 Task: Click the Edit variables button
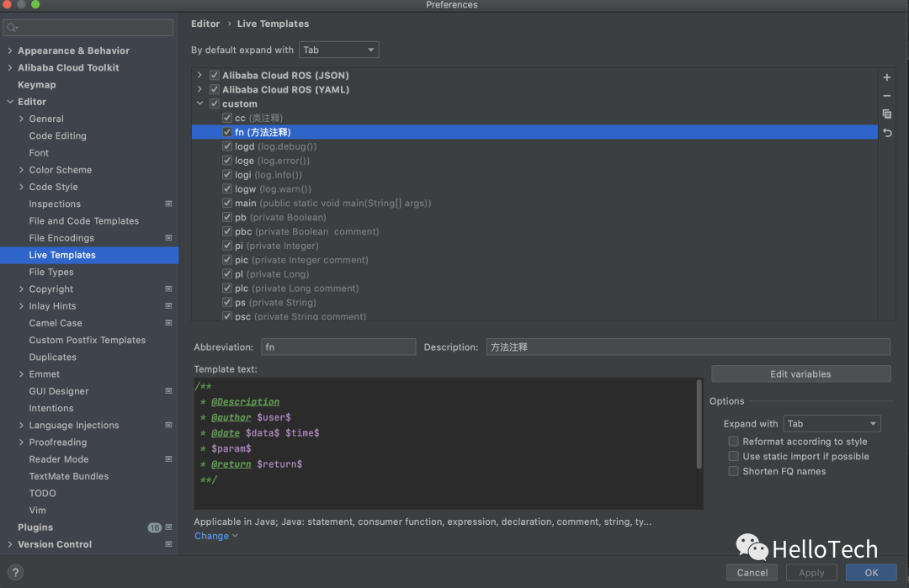pyautogui.click(x=800, y=374)
